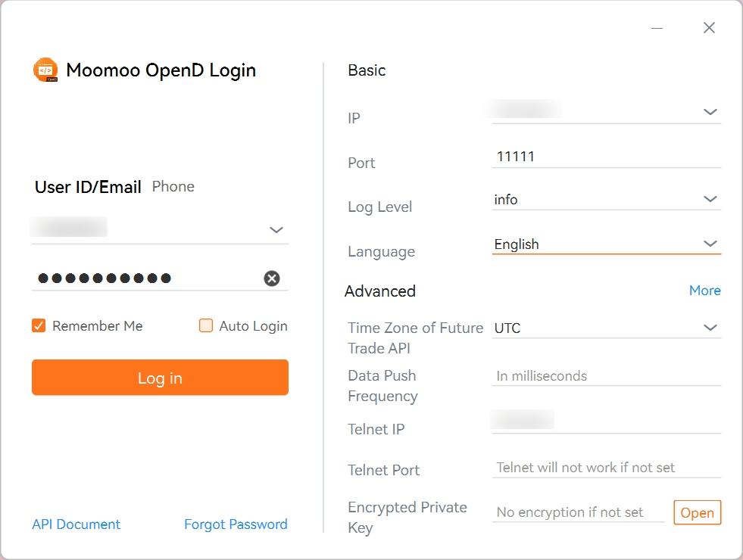Click the Moomoo OpenD orange logo icon

[x=45, y=70]
